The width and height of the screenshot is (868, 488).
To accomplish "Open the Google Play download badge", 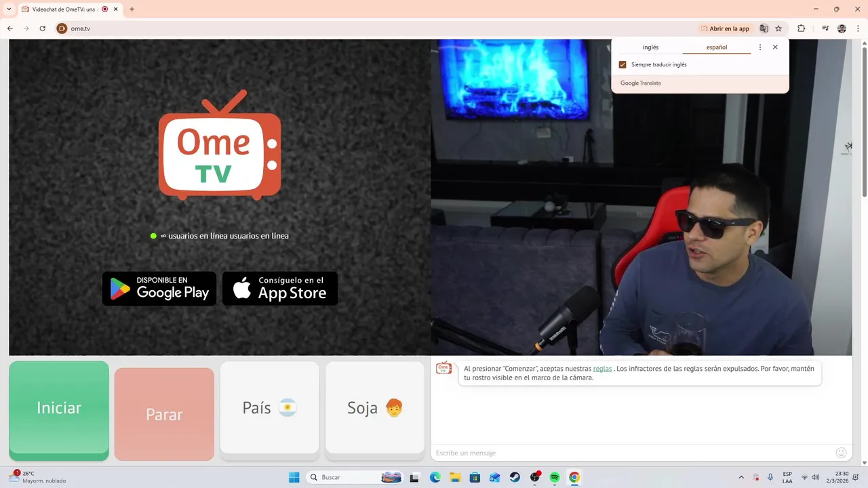I will tap(159, 289).
